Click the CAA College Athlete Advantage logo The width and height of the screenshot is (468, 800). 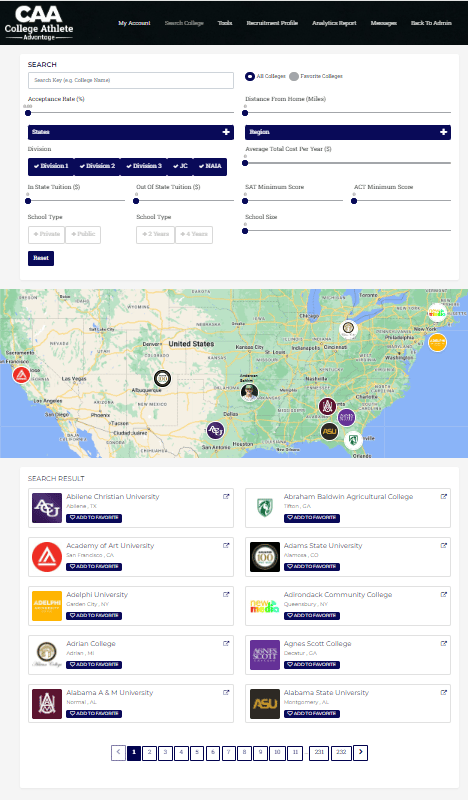pos(39,23)
